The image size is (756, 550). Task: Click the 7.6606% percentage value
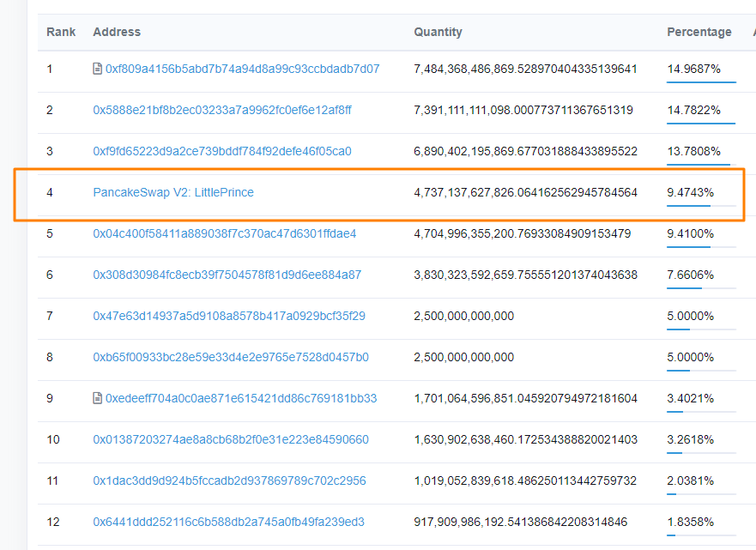690,275
